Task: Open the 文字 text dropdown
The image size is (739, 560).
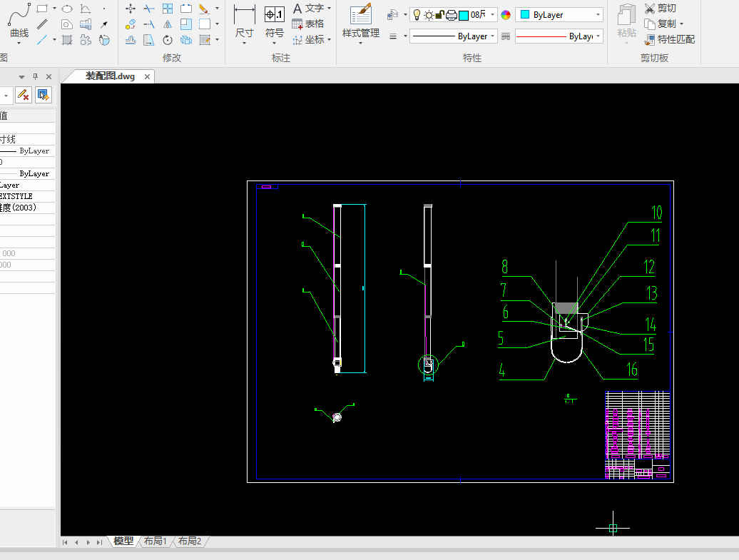Action: [329, 9]
